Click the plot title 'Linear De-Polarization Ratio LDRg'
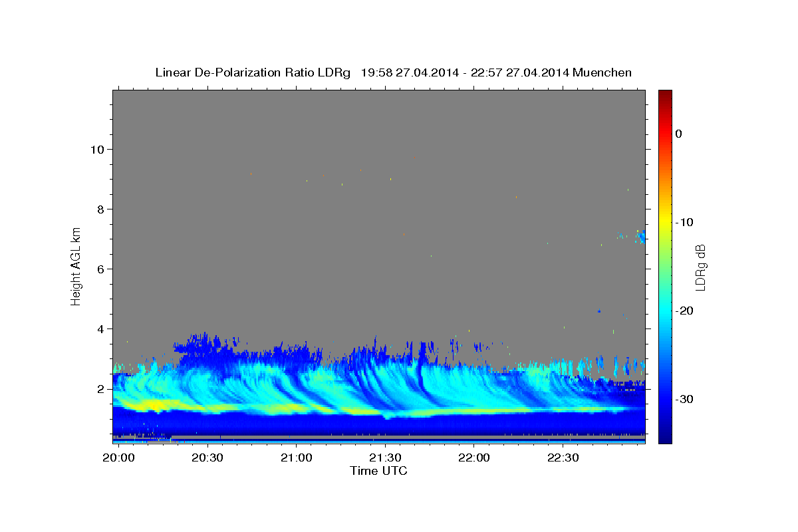The image size is (798, 532). pos(253,72)
